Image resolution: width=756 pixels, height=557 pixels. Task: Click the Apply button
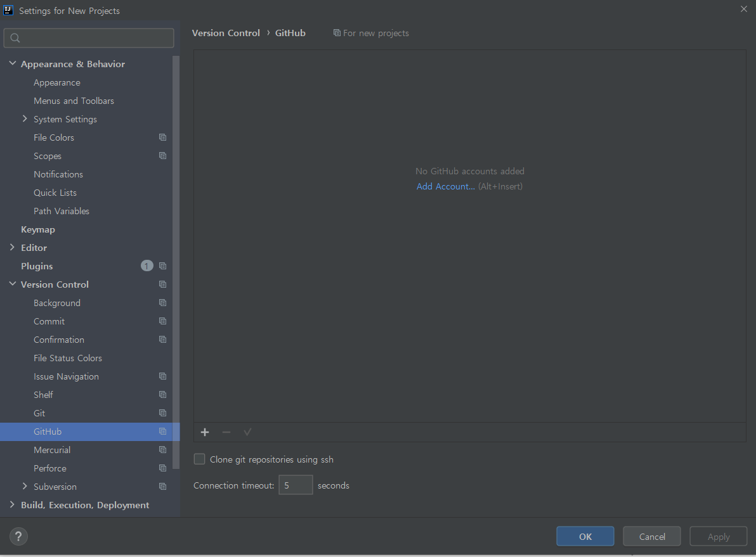[719, 536]
